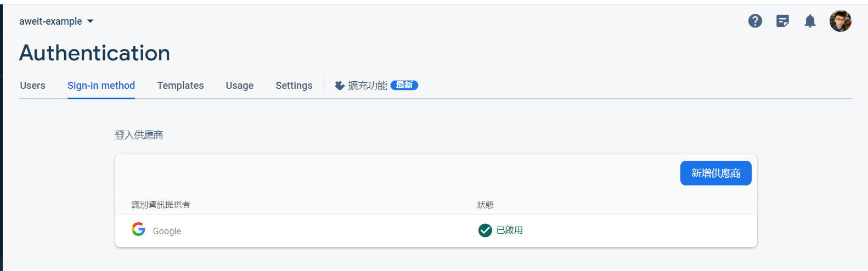Click the green enabled checkmark icon
This screenshot has height=271, width=868.
point(485,230)
